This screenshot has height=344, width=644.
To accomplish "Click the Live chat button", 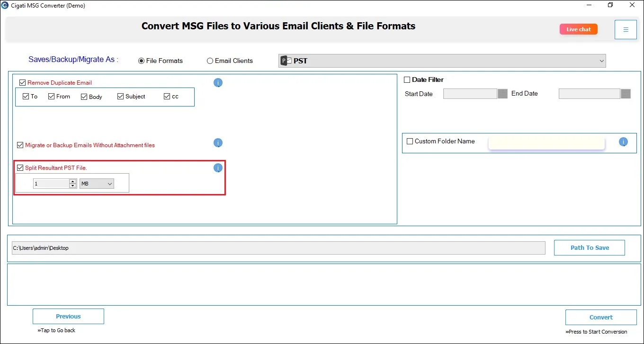I will pyautogui.click(x=579, y=29).
